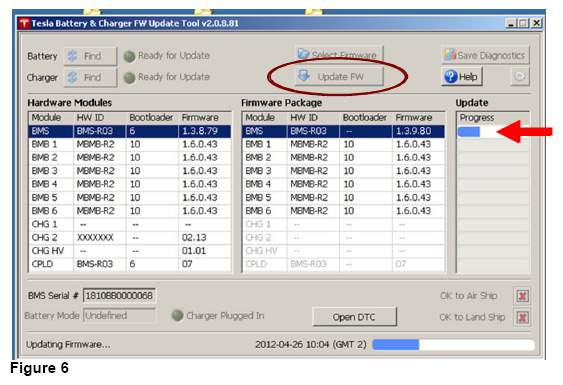Screen dimensions: 563x385
Task: Click firmware 1.3.9.80 in Firmware Package
Action: pos(414,131)
